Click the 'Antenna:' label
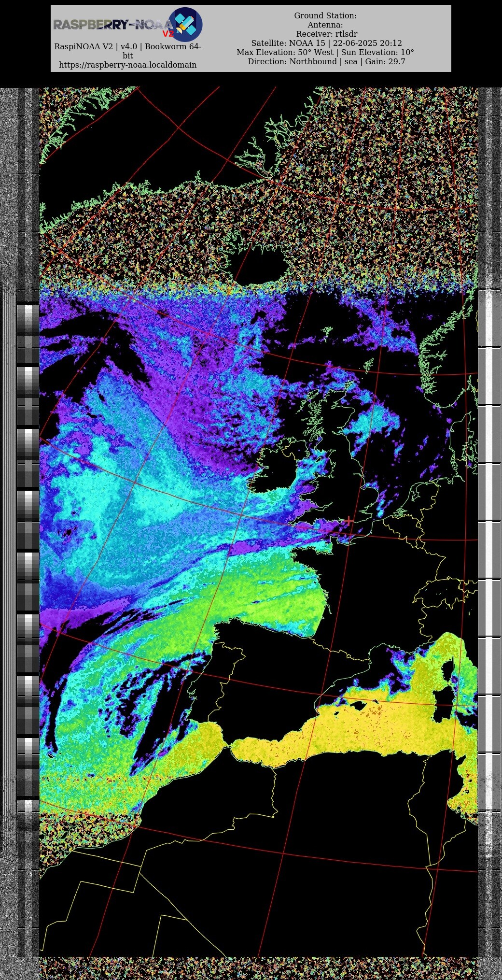The height and width of the screenshot is (980, 502). coord(325,25)
